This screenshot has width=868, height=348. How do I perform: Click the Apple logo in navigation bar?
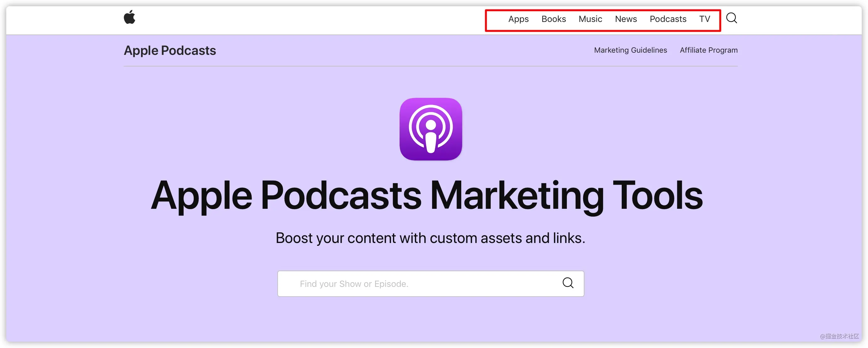129,17
